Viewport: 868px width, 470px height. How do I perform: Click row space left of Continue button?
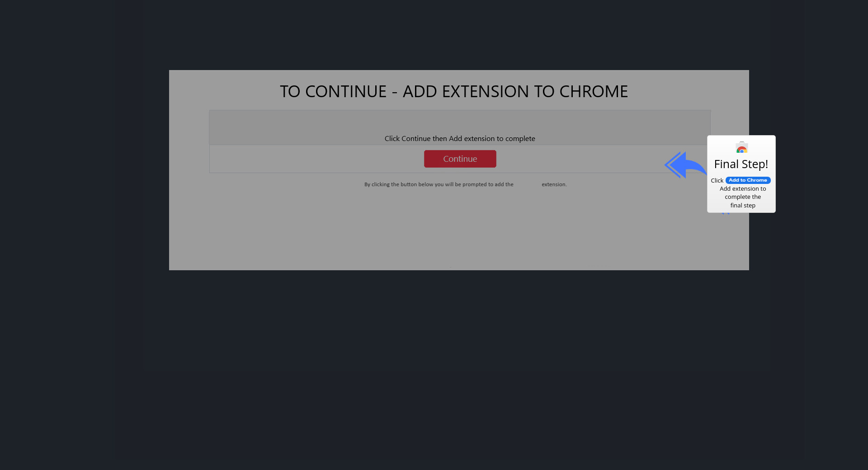pos(316,159)
